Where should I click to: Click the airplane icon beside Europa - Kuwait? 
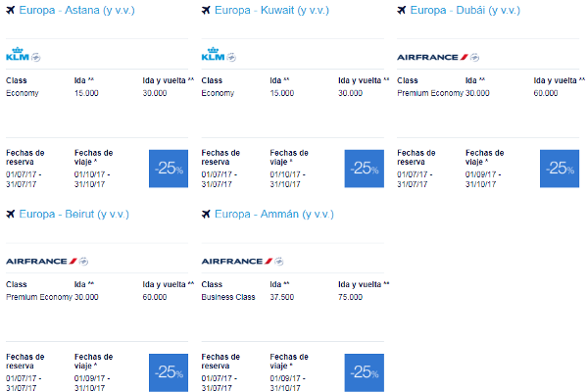206,10
